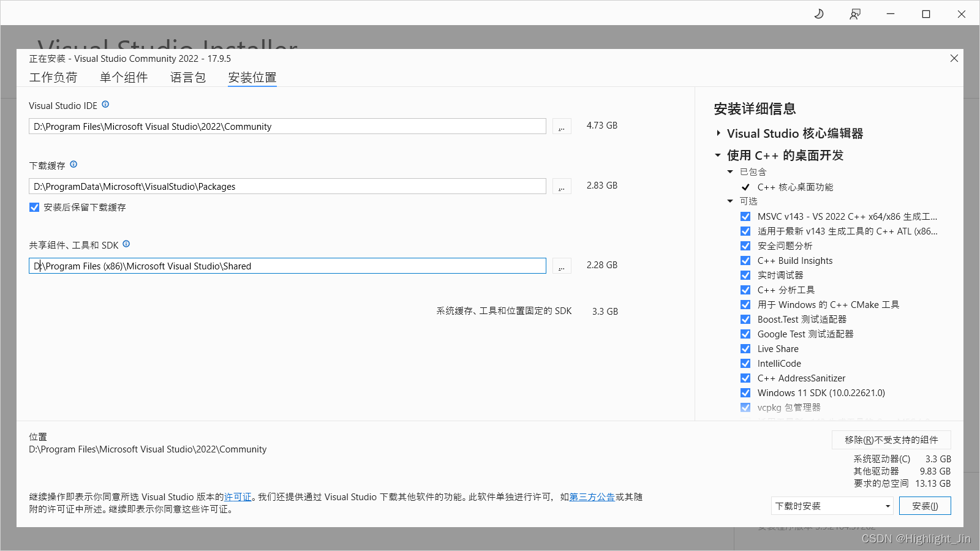Maximize the Visual Studio Installer window
The width and height of the screenshot is (980, 551).
926,13
